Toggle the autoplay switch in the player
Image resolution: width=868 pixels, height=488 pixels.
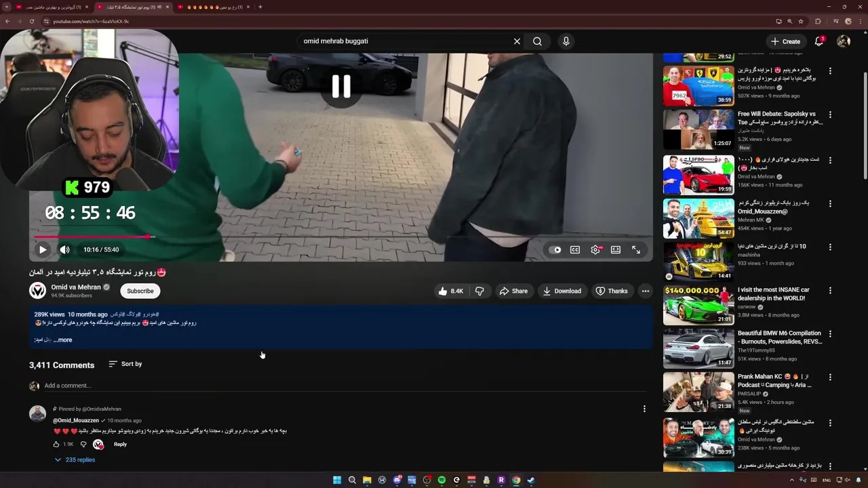555,249
